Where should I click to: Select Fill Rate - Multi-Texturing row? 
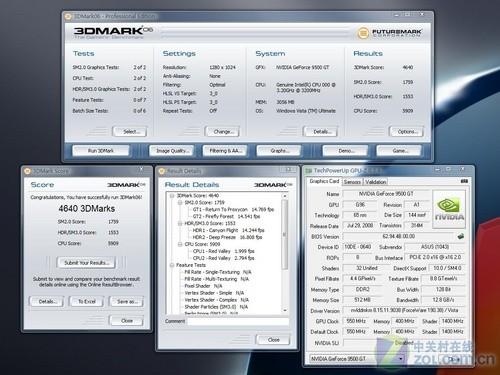click(x=217, y=279)
